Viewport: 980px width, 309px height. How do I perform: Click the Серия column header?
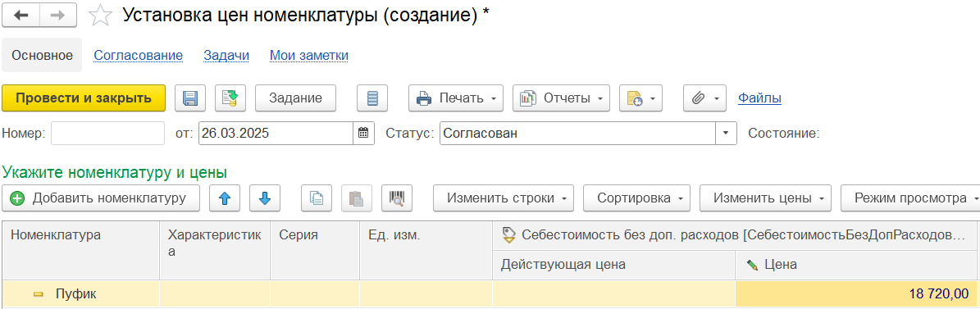point(315,250)
